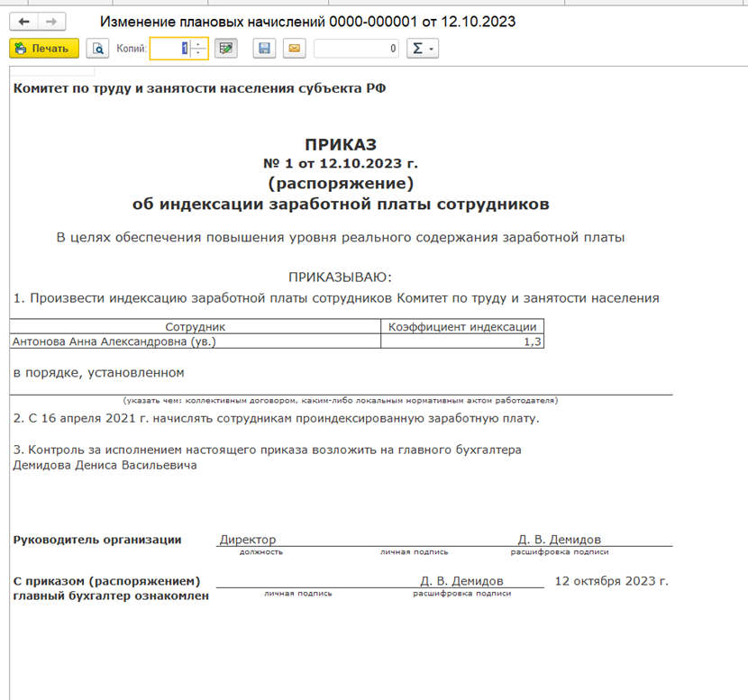Open print preview magnifier icon

pyautogui.click(x=98, y=48)
